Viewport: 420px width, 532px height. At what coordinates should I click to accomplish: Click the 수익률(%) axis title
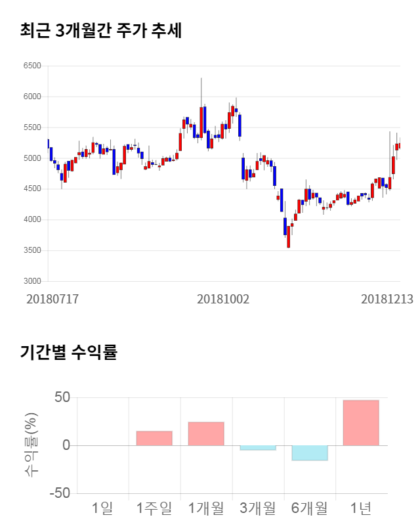pos(31,445)
